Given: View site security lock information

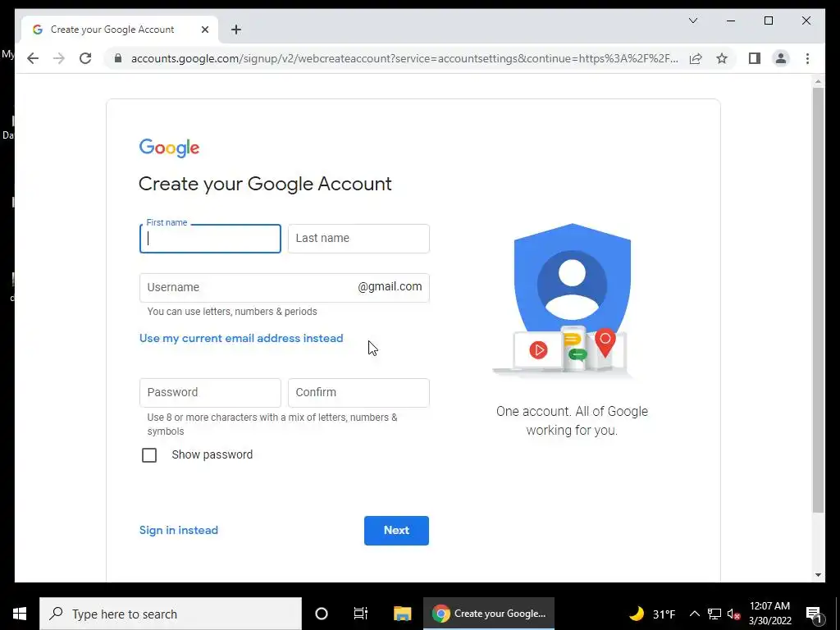Looking at the screenshot, I should pos(118,58).
